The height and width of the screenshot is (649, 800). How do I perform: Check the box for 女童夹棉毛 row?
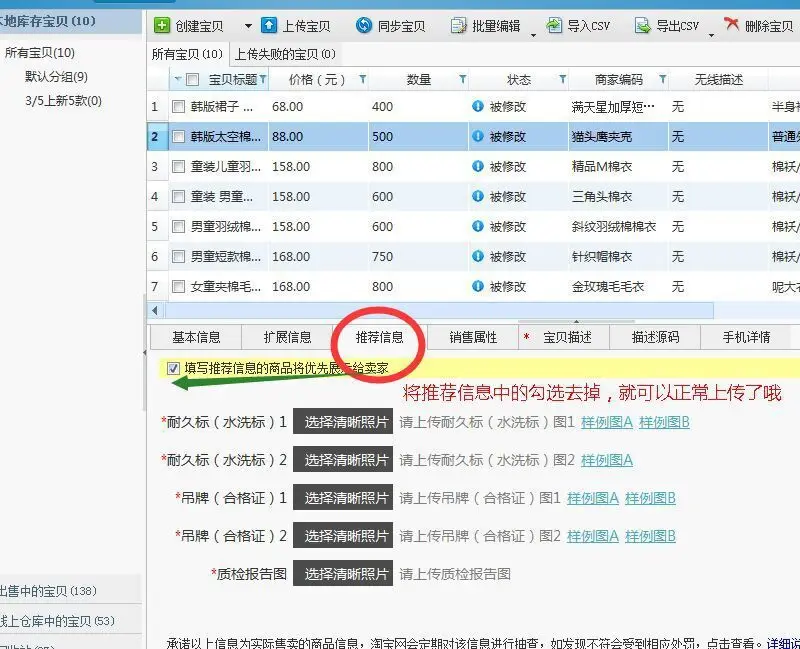coord(178,287)
